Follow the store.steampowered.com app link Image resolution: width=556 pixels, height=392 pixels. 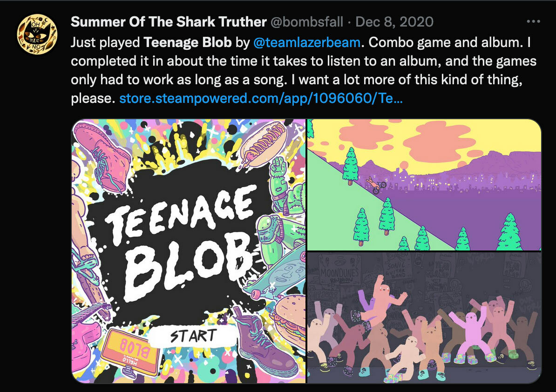pyautogui.click(x=261, y=98)
